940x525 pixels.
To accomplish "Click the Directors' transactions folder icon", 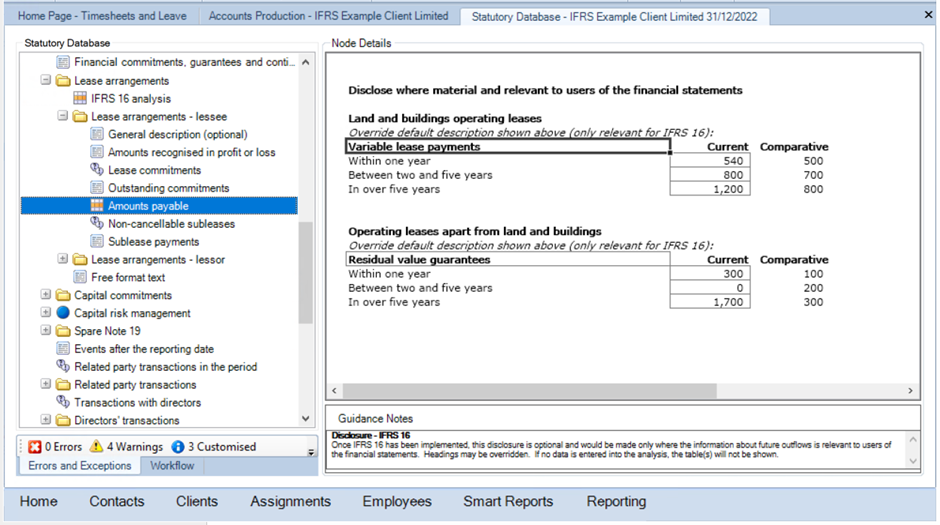I will click(63, 420).
